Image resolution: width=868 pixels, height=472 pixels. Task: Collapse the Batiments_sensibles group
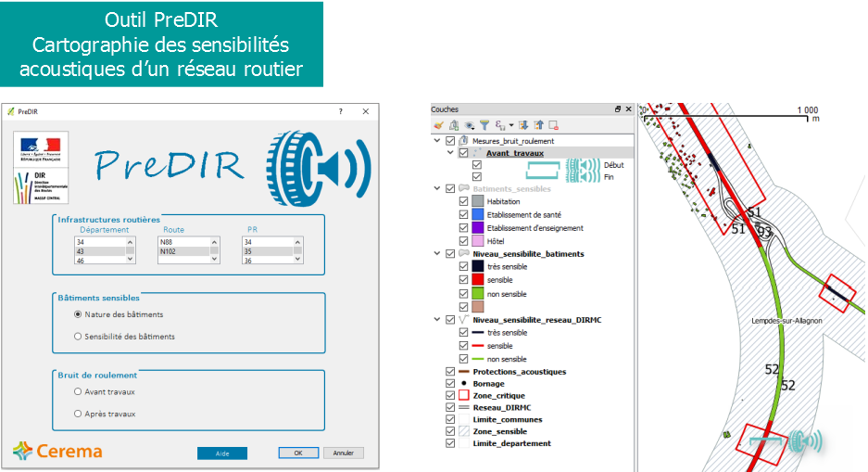point(437,188)
